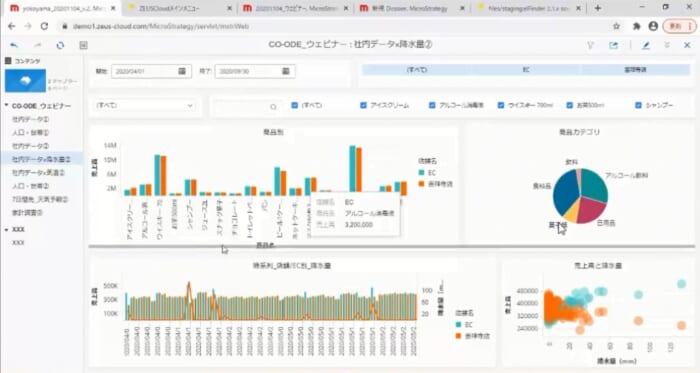
Task: Click the browser update button
Action: point(679,26)
